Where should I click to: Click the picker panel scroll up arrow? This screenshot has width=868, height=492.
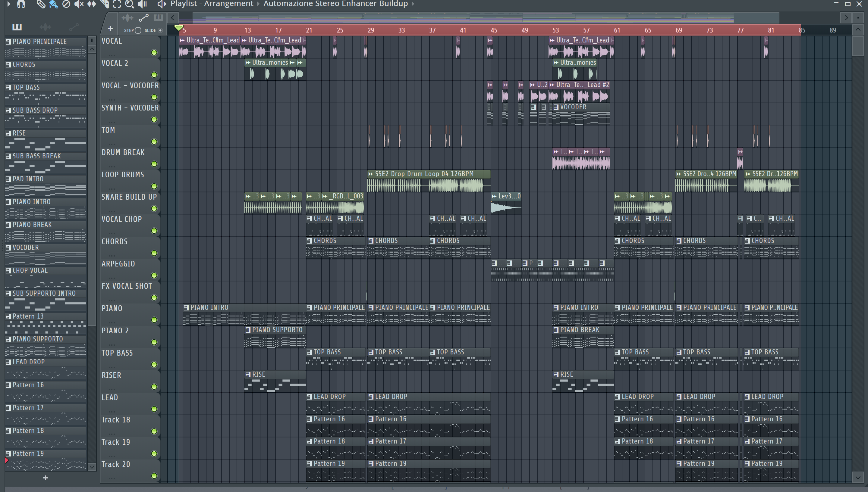(x=92, y=49)
